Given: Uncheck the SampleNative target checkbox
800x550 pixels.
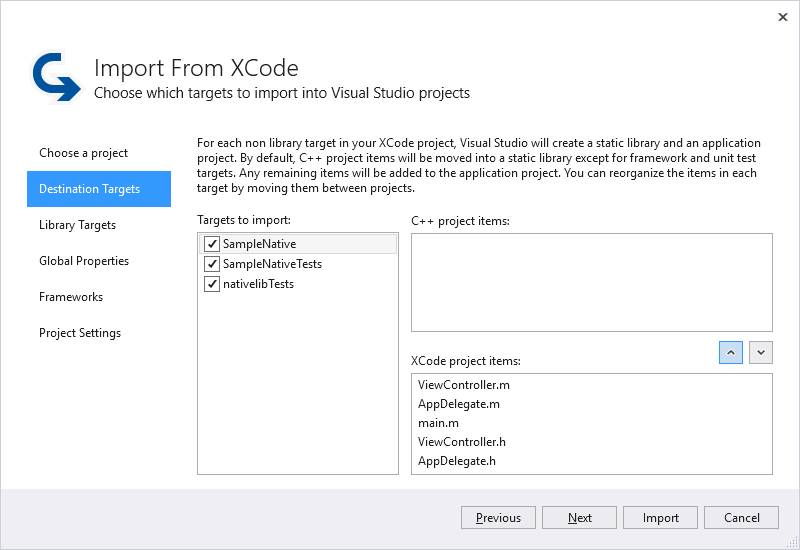Looking at the screenshot, I should click(212, 244).
